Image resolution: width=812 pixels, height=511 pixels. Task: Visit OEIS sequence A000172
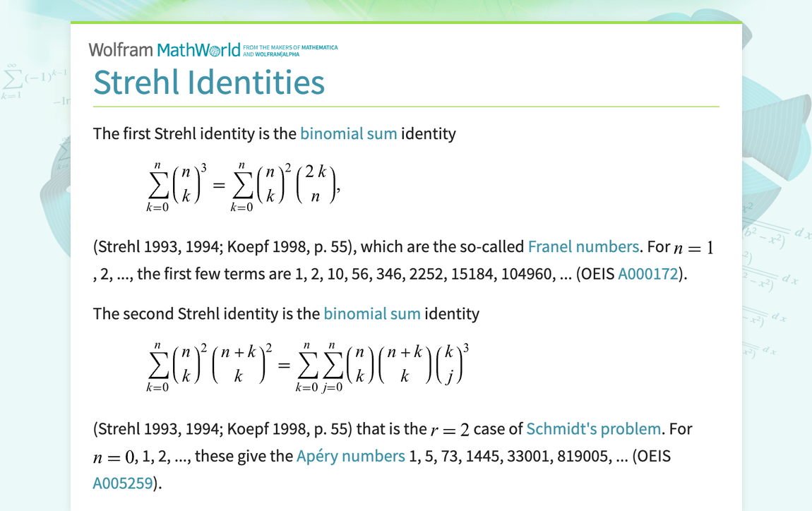(647, 273)
